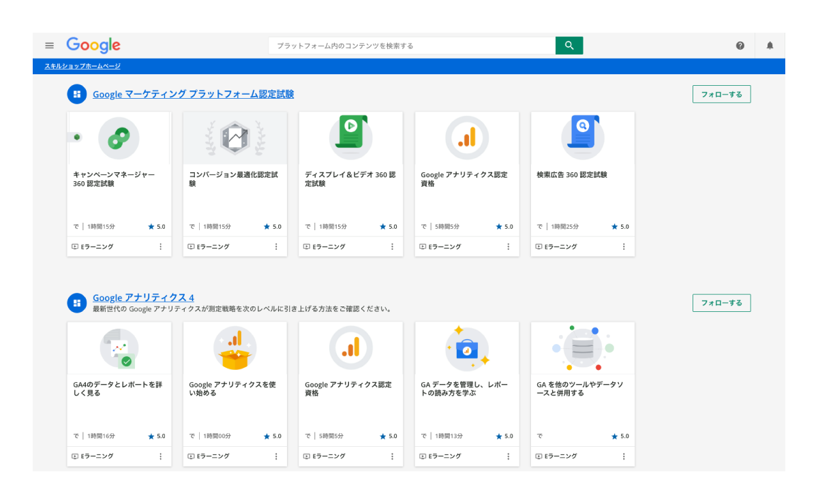Open the three-dot menu on コンバージョン最適化認定試験
The height and width of the screenshot is (504, 818).
click(277, 246)
